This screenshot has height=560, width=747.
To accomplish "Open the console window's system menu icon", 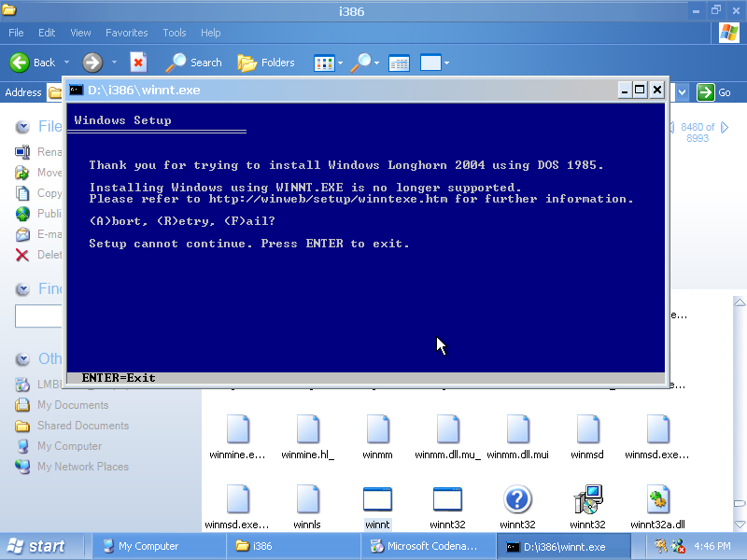I will pos(77,90).
